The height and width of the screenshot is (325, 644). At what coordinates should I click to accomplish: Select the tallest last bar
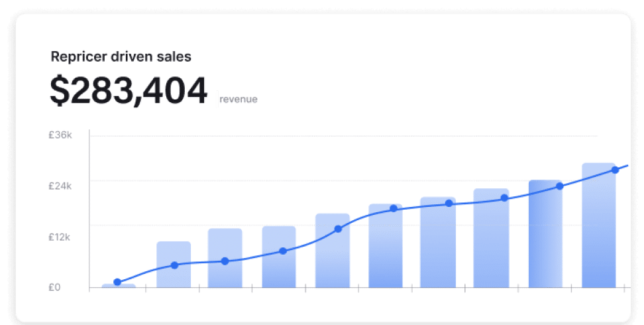[x=599, y=225]
